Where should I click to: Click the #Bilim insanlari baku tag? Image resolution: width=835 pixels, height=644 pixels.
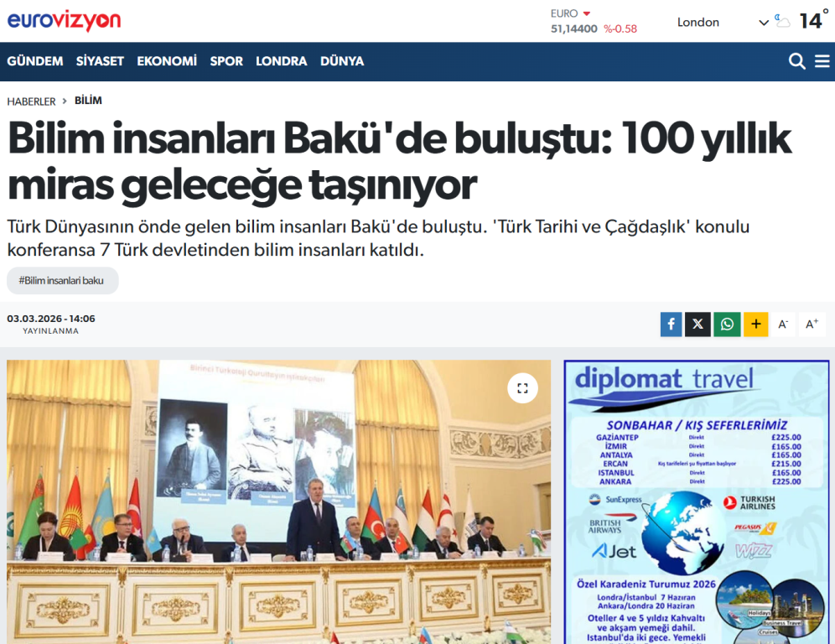point(62,281)
